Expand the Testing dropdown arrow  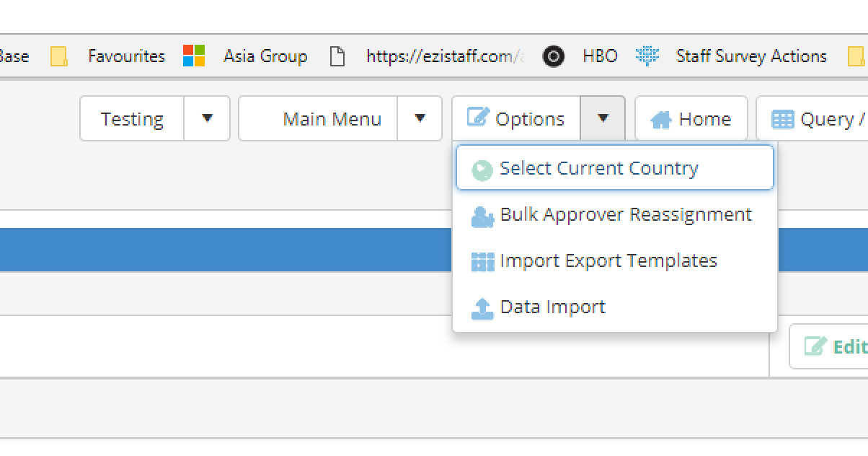point(207,118)
